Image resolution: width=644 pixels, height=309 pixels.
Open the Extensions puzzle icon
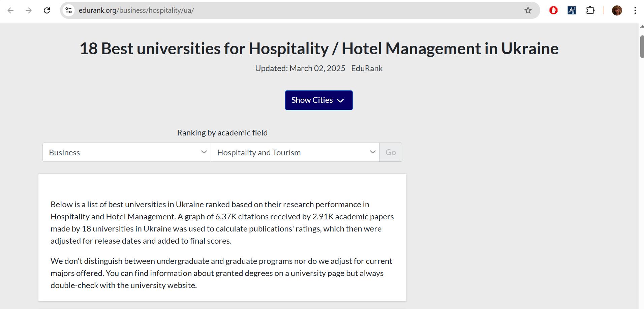590,10
